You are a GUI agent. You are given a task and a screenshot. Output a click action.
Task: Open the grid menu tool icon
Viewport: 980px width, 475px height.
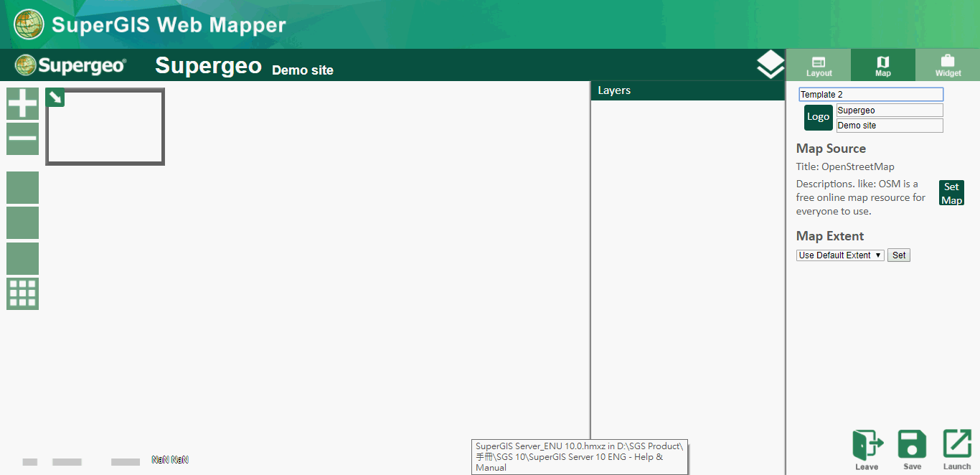point(22,293)
